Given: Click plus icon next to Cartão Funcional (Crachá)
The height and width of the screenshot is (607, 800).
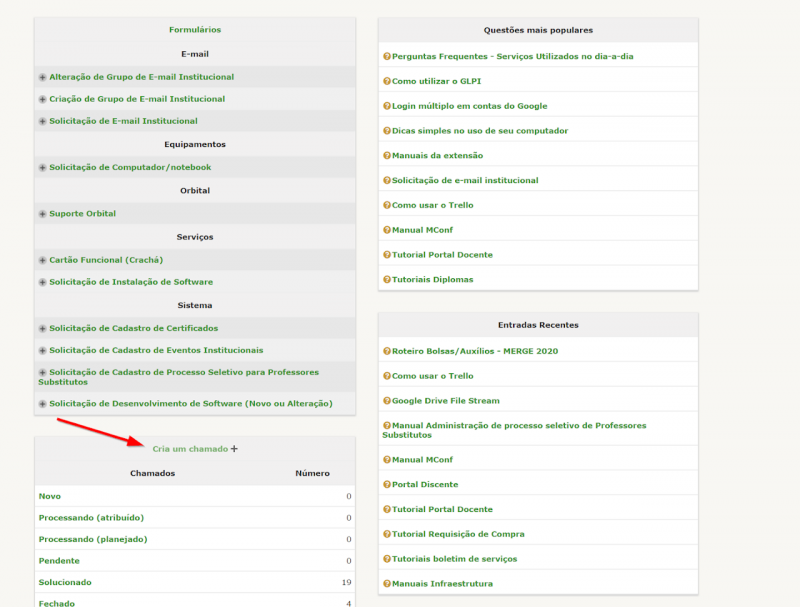Looking at the screenshot, I should click(x=42, y=260).
